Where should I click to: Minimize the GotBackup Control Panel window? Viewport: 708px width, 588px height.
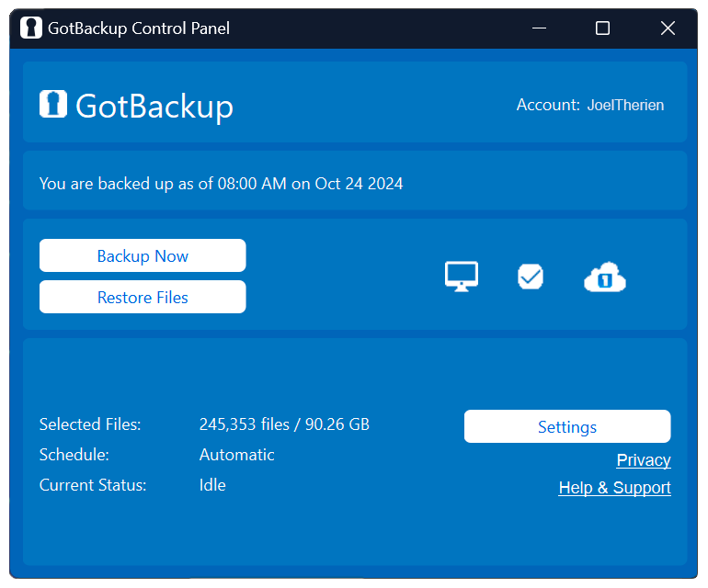click(539, 28)
